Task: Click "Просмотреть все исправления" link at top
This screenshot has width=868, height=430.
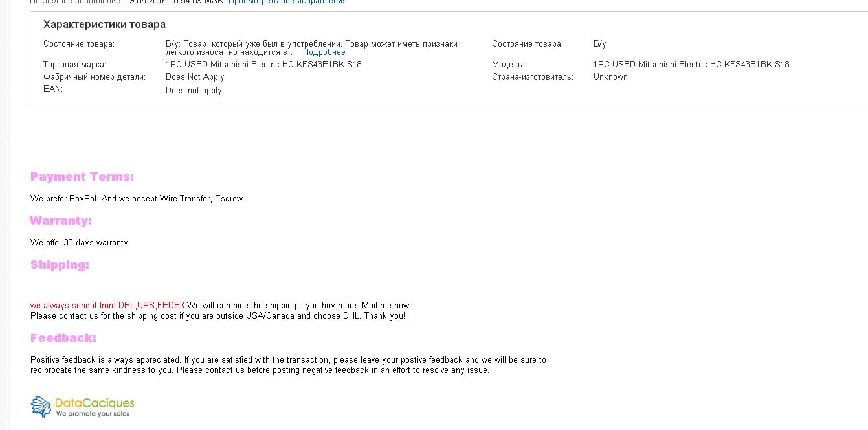Action: pyautogui.click(x=287, y=2)
